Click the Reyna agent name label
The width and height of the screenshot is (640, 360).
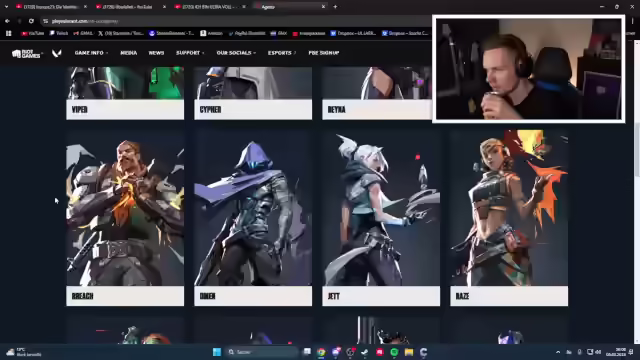point(337,109)
